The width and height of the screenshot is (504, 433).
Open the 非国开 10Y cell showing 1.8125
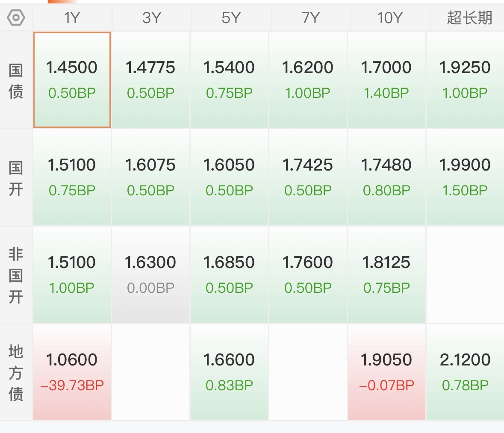tap(386, 274)
